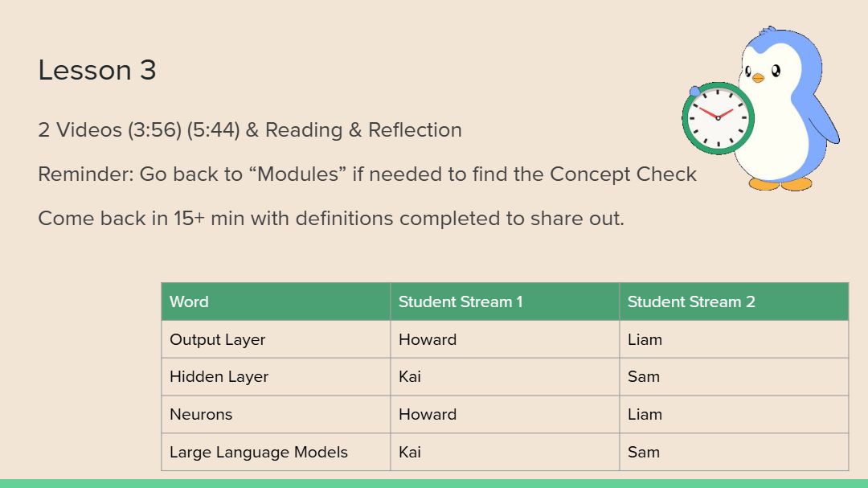868x488 pixels.
Task: Select Liam's cell in the Neurons row
Action: 734,415
